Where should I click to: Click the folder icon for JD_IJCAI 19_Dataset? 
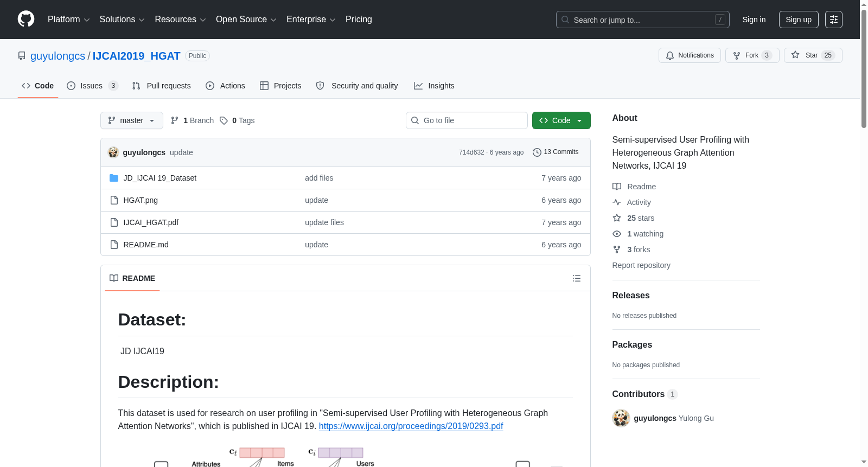(114, 178)
